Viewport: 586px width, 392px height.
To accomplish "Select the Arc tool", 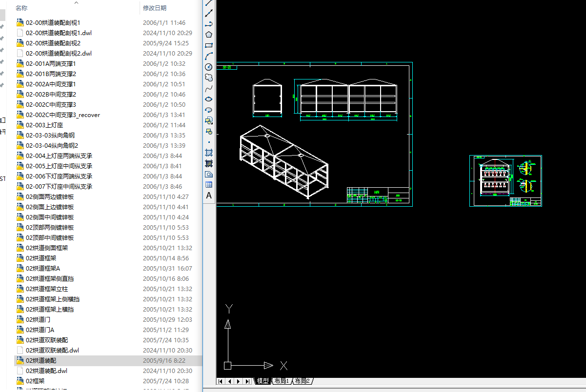I will click(x=209, y=56).
